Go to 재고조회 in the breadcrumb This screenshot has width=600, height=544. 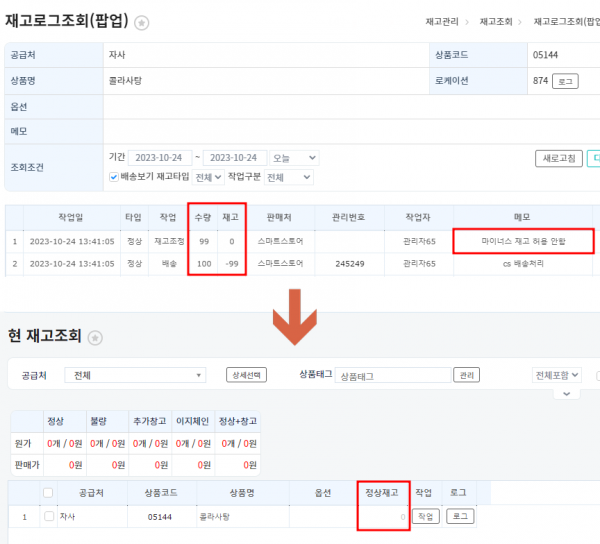(x=498, y=21)
